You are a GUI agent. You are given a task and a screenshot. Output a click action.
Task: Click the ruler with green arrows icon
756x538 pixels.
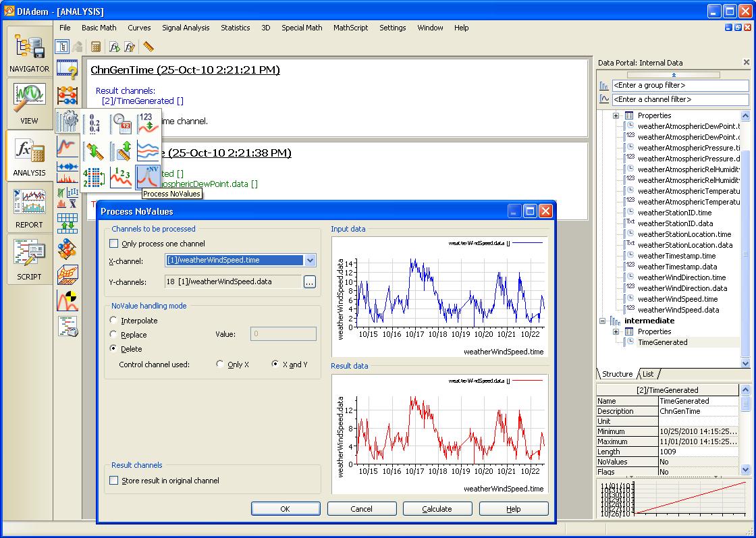coord(94,151)
